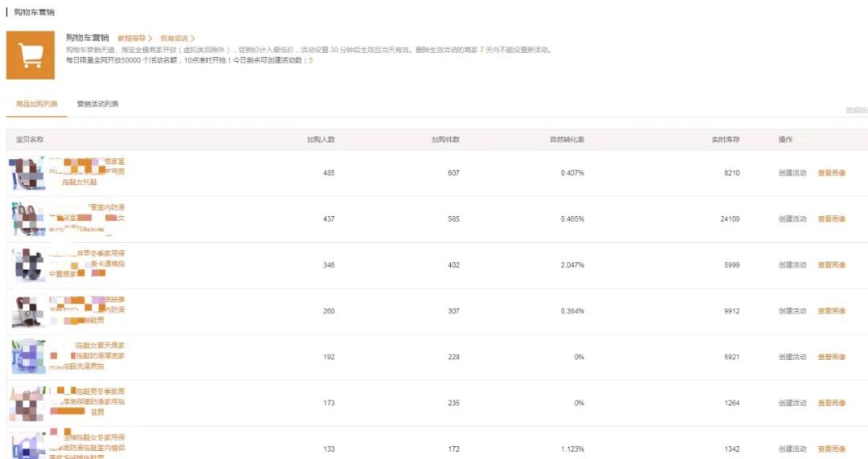Open the 我有话说 feedback link
The image size is (868, 459).
pyautogui.click(x=177, y=39)
